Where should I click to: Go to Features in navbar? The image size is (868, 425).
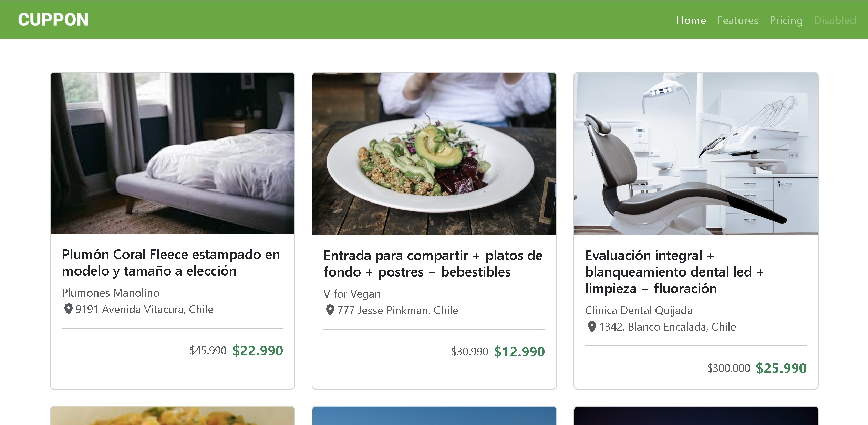[737, 20]
